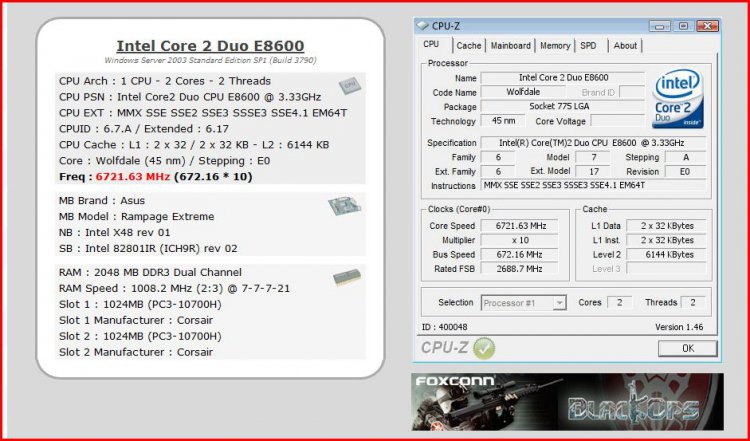Click the RAM module icon
This screenshot has height=441, width=750.
click(x=347, y=277)
